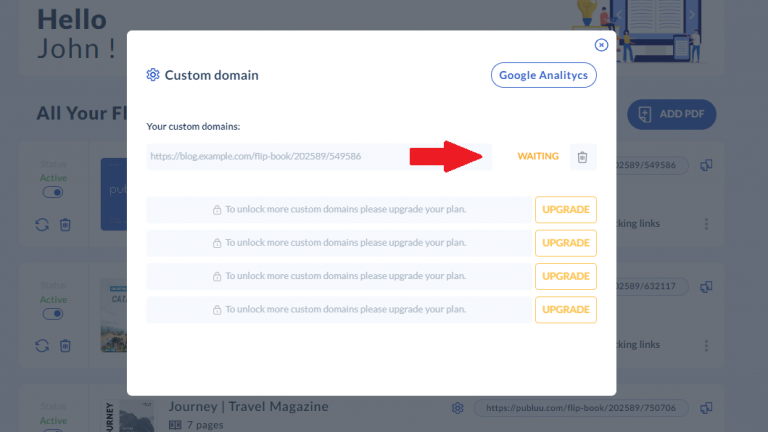Toggle Active status of second flipbook

coord(53,314)
